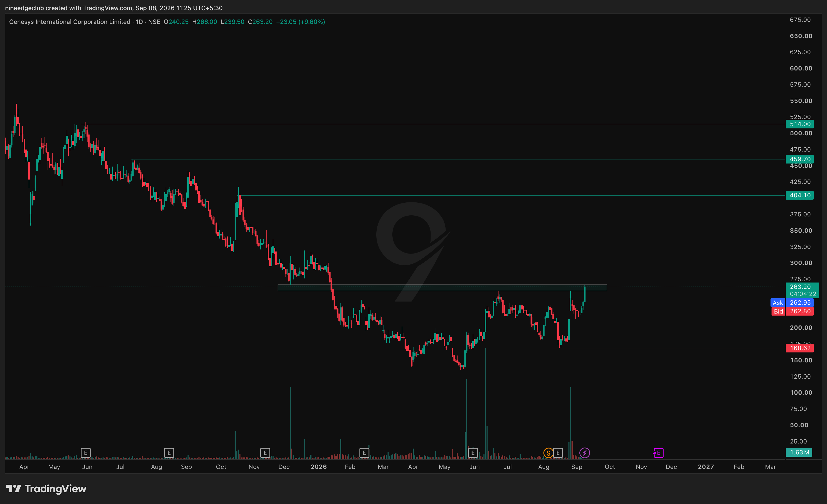Click the change value +23.05 (+9.60%)
This screenshot has width=827, height=504.
(x=300, y=22)
